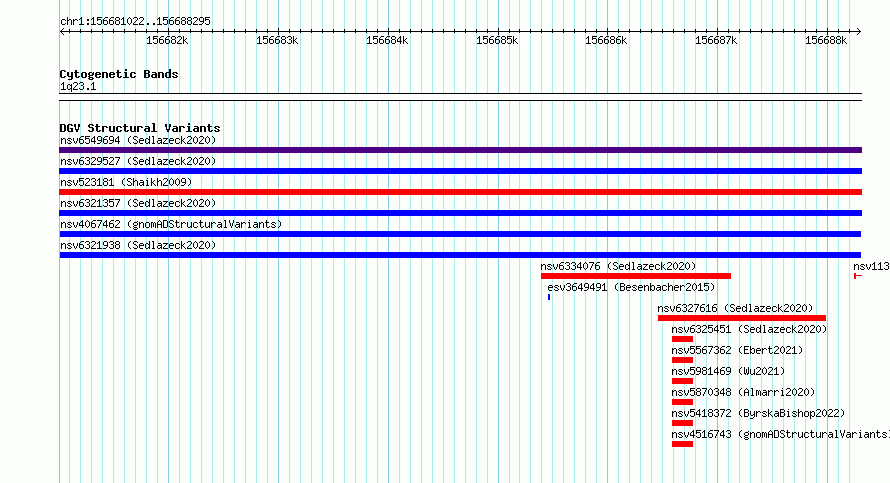Click the red nsv5567362 variant bar
This screenshot has width=890, height=483.
682,360
